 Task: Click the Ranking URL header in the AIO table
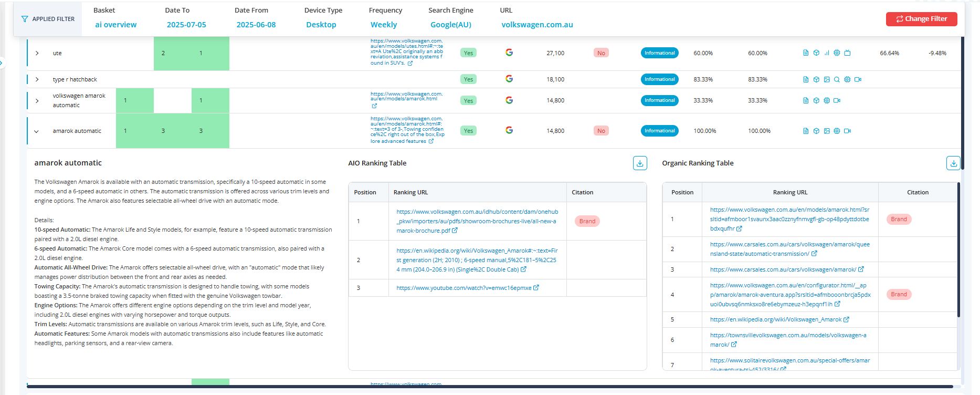click(411, 192)
